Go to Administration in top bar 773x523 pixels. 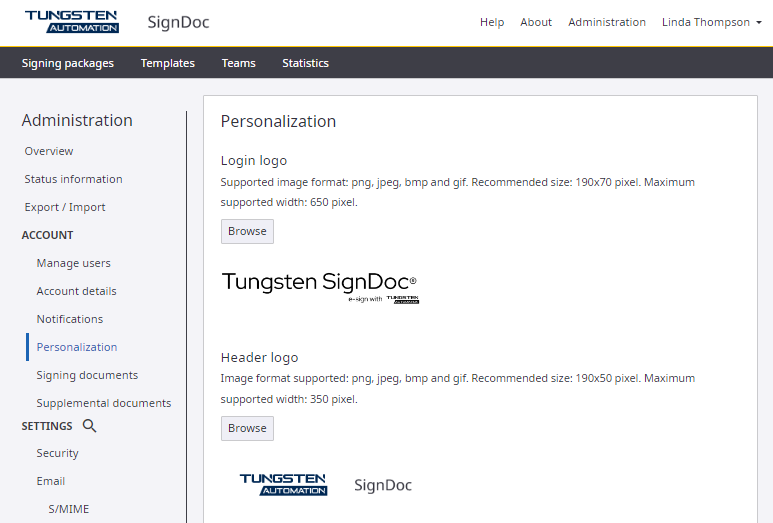607,22
